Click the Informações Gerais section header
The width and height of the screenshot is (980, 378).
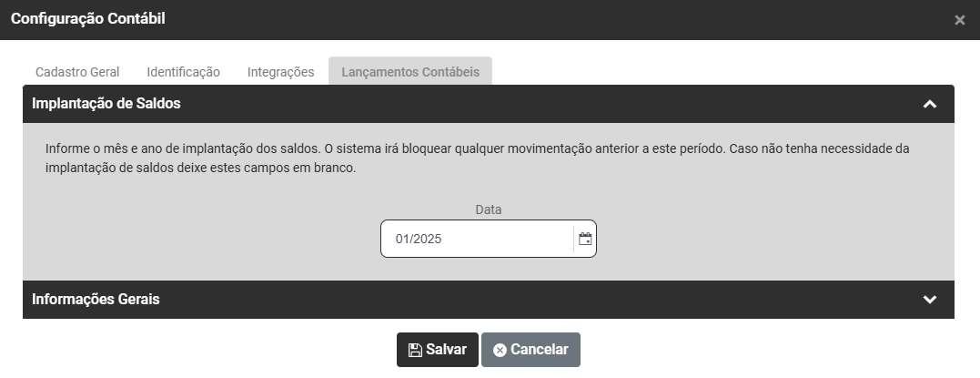click(x=96, y=300)
